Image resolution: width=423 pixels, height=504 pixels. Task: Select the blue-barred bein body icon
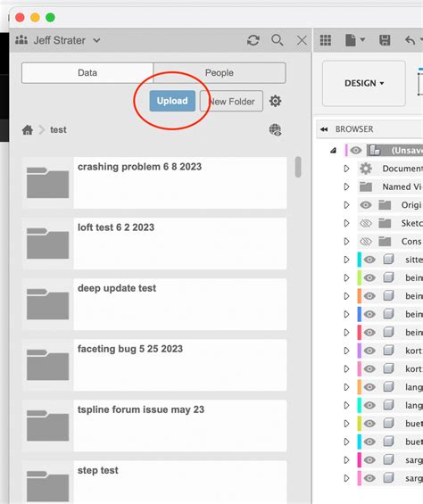pos(388,314)
